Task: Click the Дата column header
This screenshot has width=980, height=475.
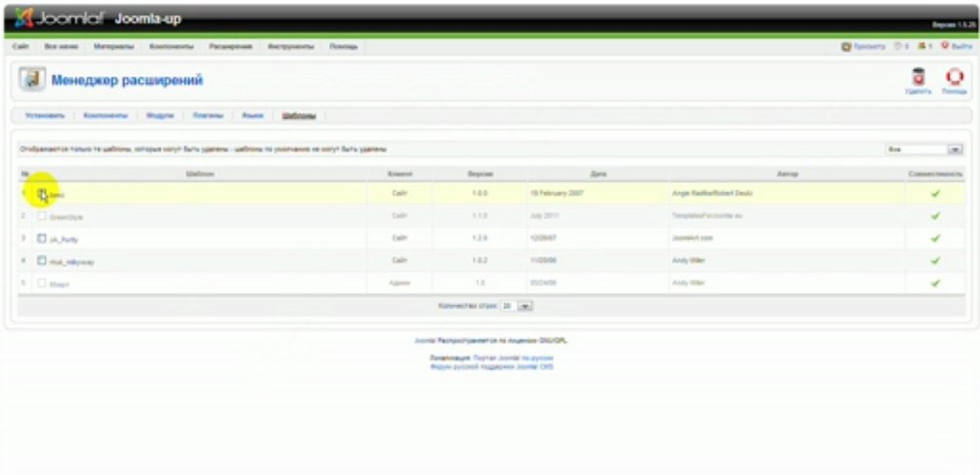Action: (599, 174)
